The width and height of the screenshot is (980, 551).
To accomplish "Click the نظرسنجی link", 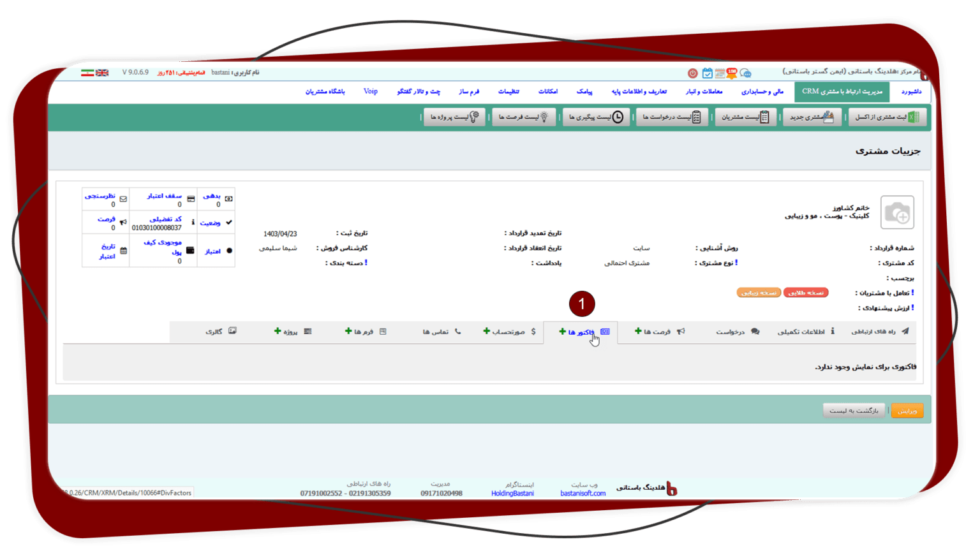I will (x=100, y=196).
